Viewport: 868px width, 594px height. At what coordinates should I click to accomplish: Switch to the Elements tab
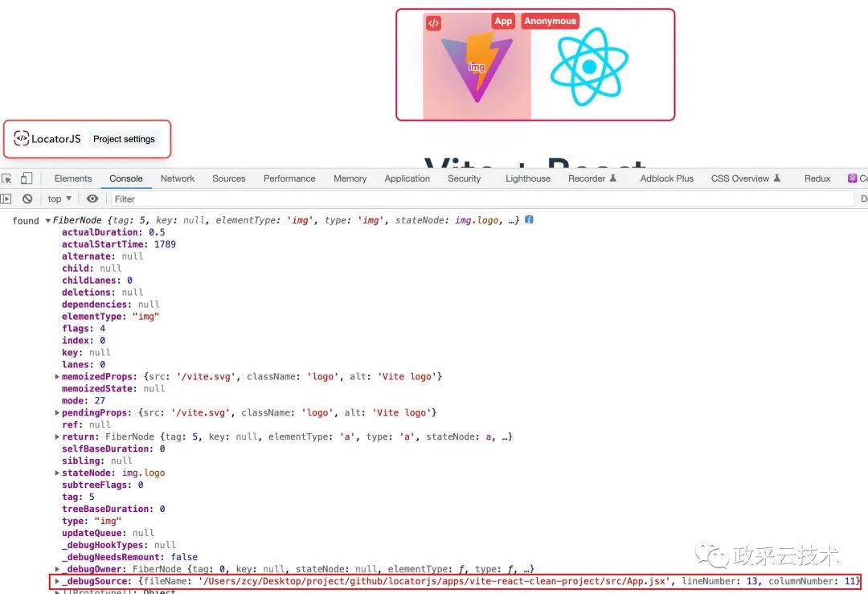[x=73, y=178]
